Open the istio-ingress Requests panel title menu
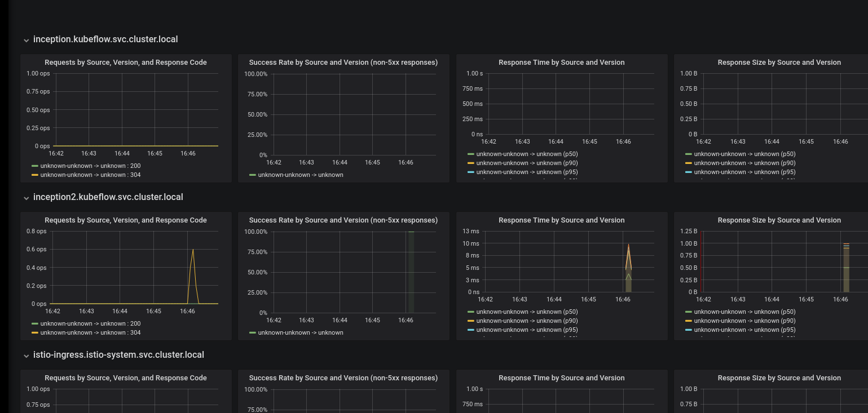The height and width of the screenshot is (413, 868). pyautogui.click(x=125, y=378)
